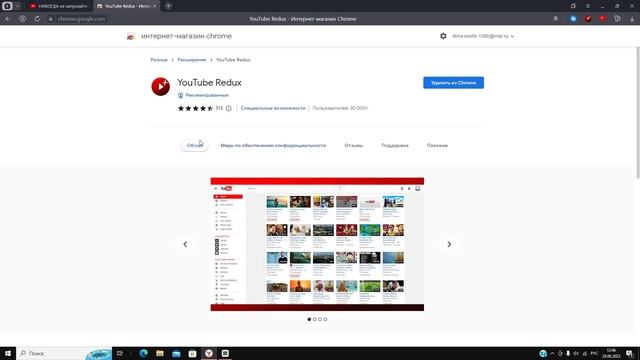The image size is (640, 360).
Task: Open the downloads icon in toolbar
Action: [x=632, y=19]
